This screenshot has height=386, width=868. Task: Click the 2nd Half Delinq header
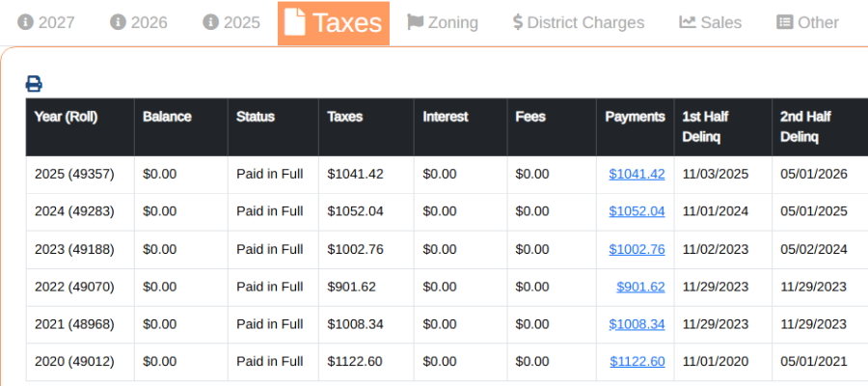click(820, 127)
